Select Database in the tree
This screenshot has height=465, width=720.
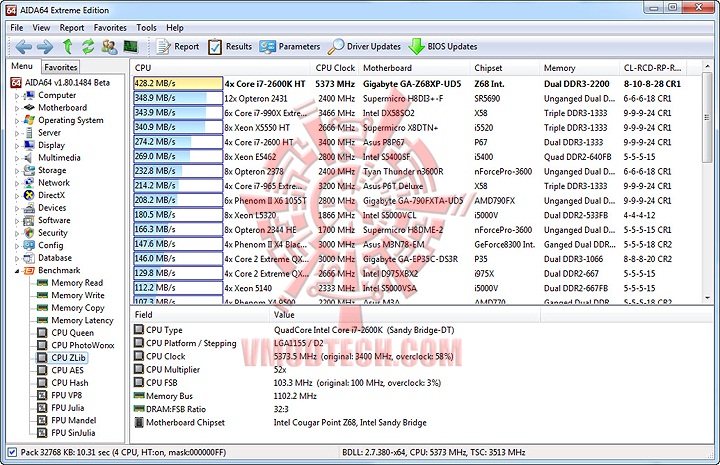click(55, 258)
